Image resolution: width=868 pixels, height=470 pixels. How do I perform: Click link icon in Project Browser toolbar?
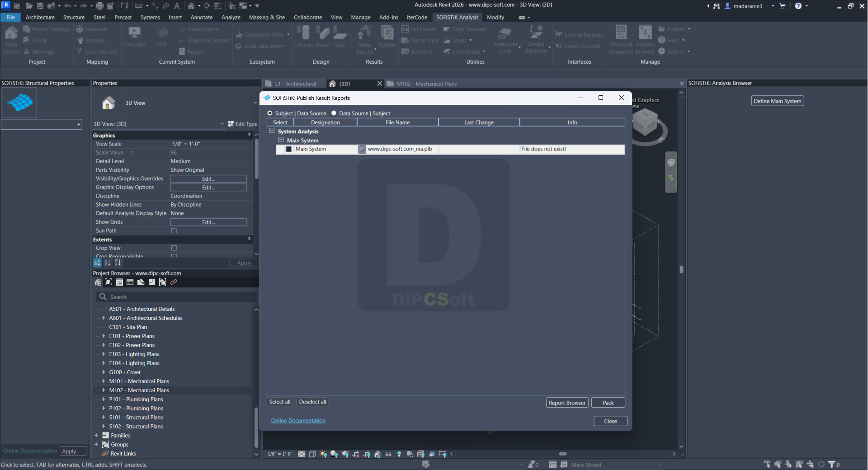pos(174,282)
